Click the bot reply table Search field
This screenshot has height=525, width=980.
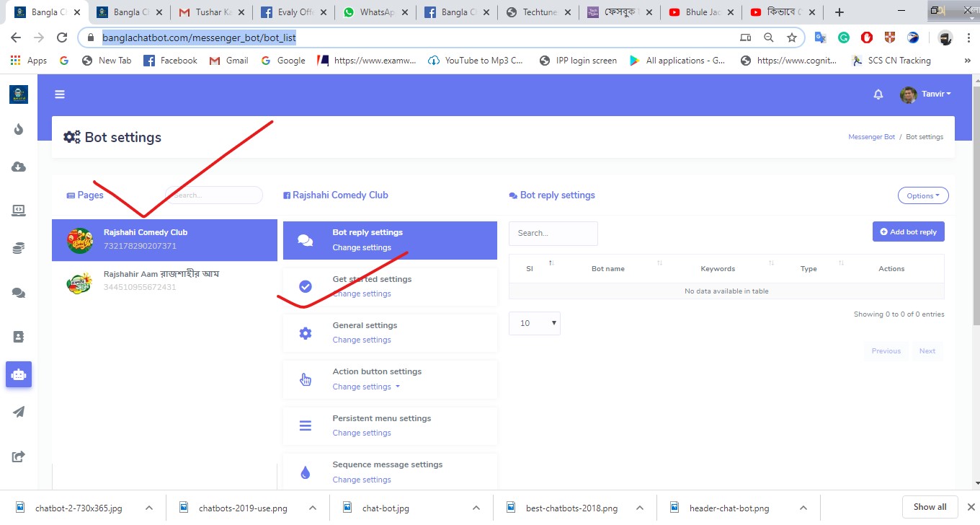pyautogui.click(x=553, y=234)
